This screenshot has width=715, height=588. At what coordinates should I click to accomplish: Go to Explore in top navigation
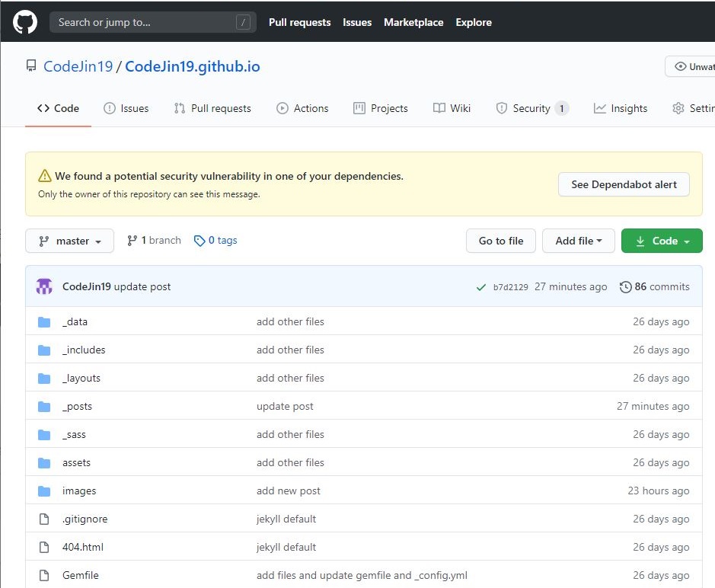click(474, 22)
